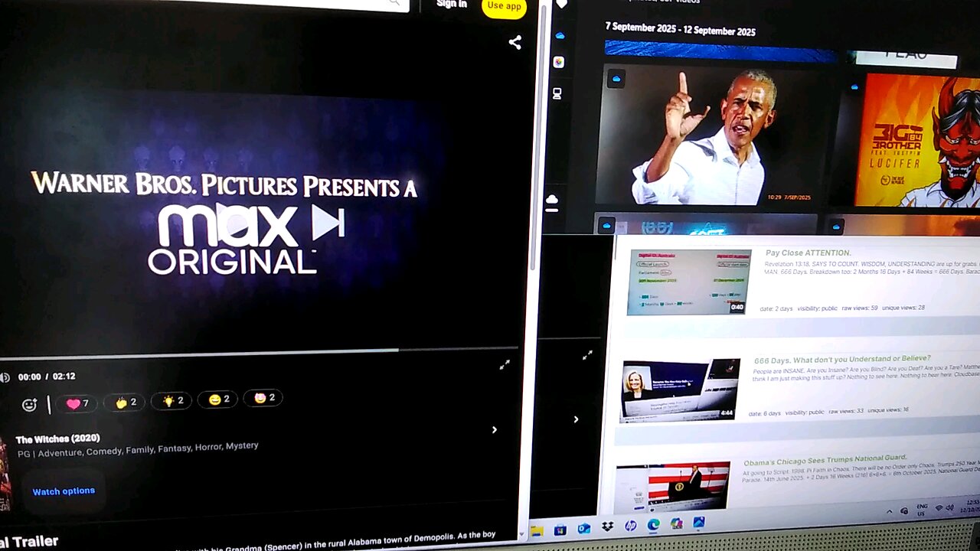The height and width of the screenshot is (551, 980).
Task: Open the HP app from the taskbar
Action: [x=630, y=526]
